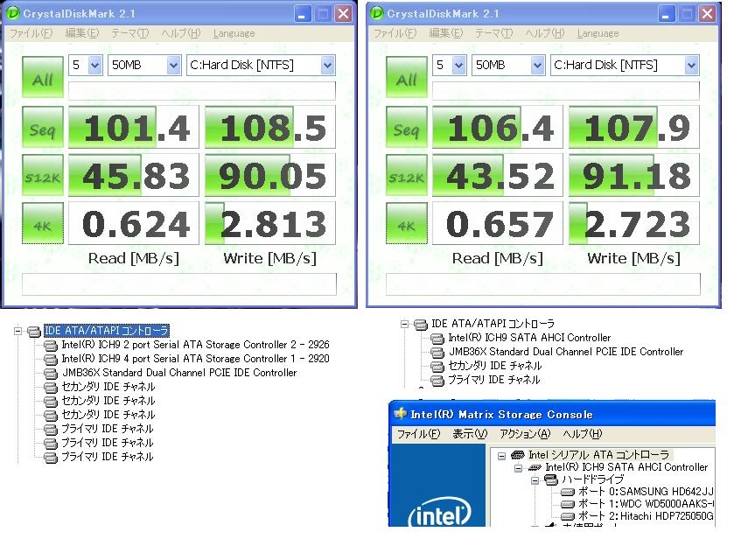
Task: Run the Seq test in right CrystalDiskMark
Action: [x=407, y=127]
